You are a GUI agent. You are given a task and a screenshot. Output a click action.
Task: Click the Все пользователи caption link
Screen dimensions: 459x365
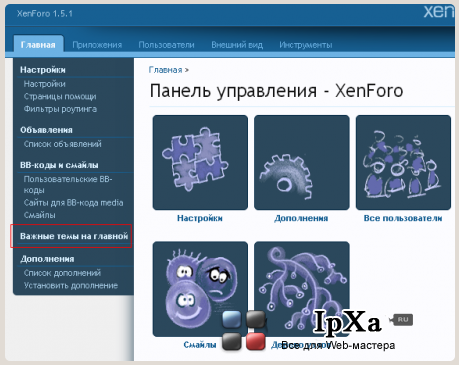click(403, 218)
